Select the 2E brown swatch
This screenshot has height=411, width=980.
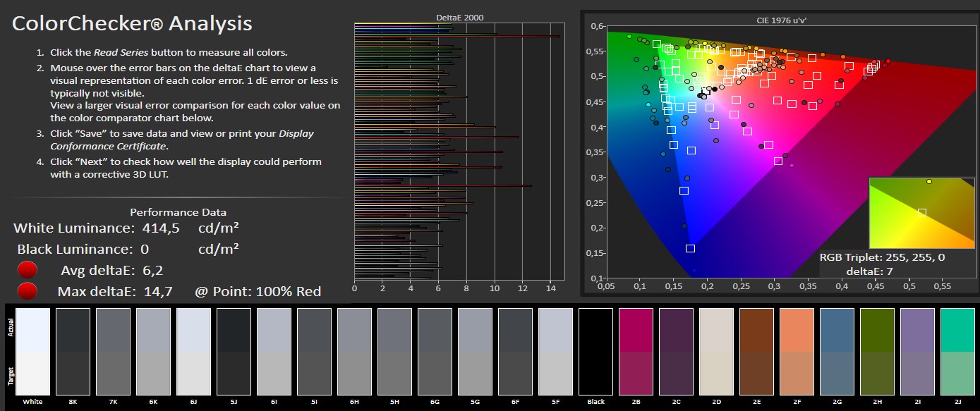[x=757, y=351]
